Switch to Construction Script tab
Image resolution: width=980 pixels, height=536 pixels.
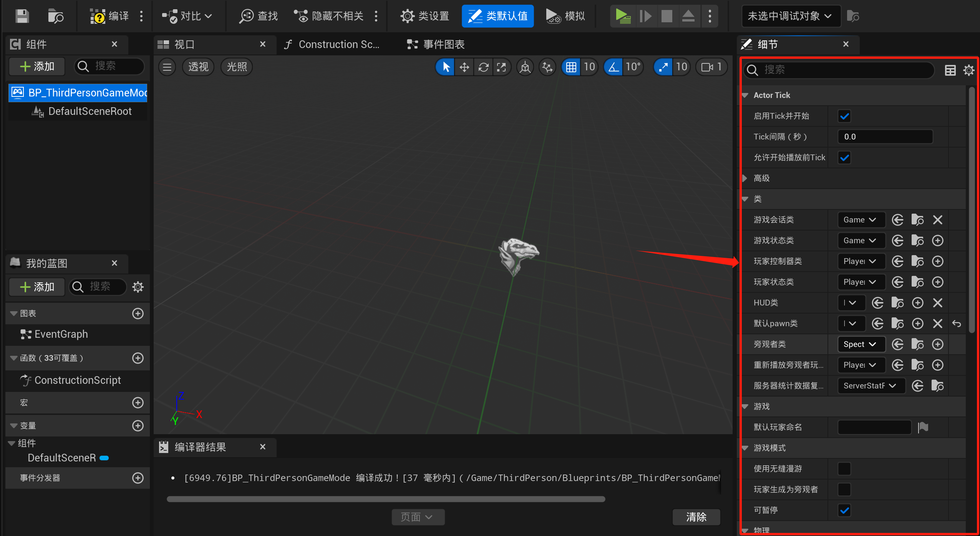(332, 45)
